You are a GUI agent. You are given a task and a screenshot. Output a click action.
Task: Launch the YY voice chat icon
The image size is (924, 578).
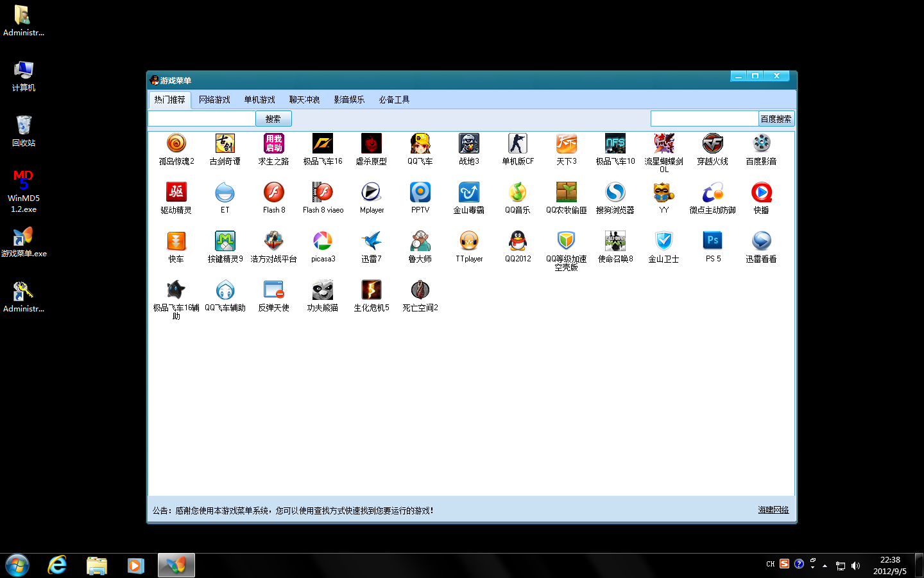664,192
